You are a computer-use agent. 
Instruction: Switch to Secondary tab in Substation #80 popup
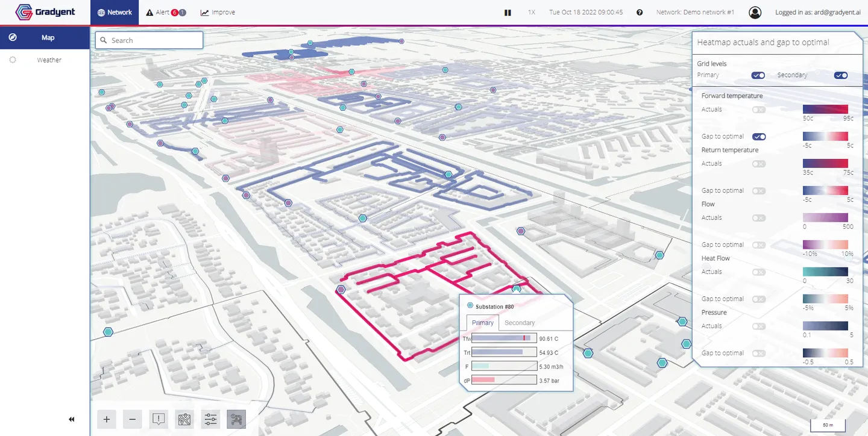[519, 323]
